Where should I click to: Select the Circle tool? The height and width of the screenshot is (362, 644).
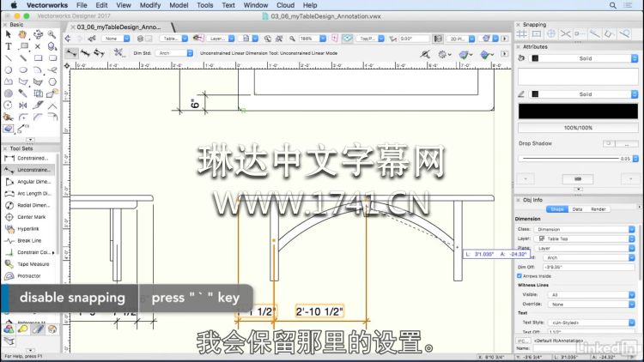click(9, 70)
